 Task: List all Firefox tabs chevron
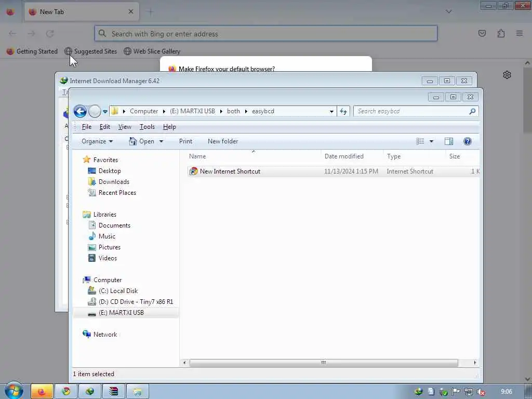click(x=448, y=11)
